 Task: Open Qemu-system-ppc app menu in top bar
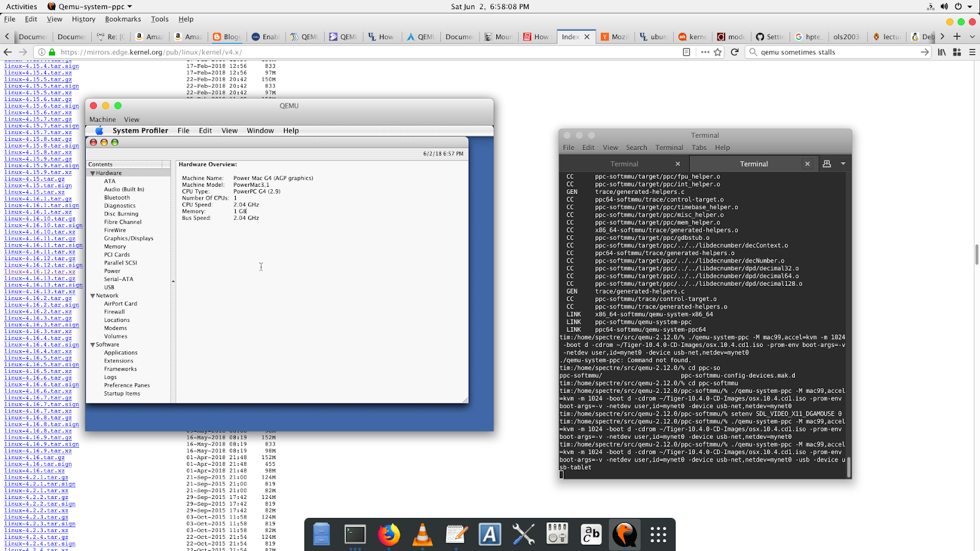[90, 7]
